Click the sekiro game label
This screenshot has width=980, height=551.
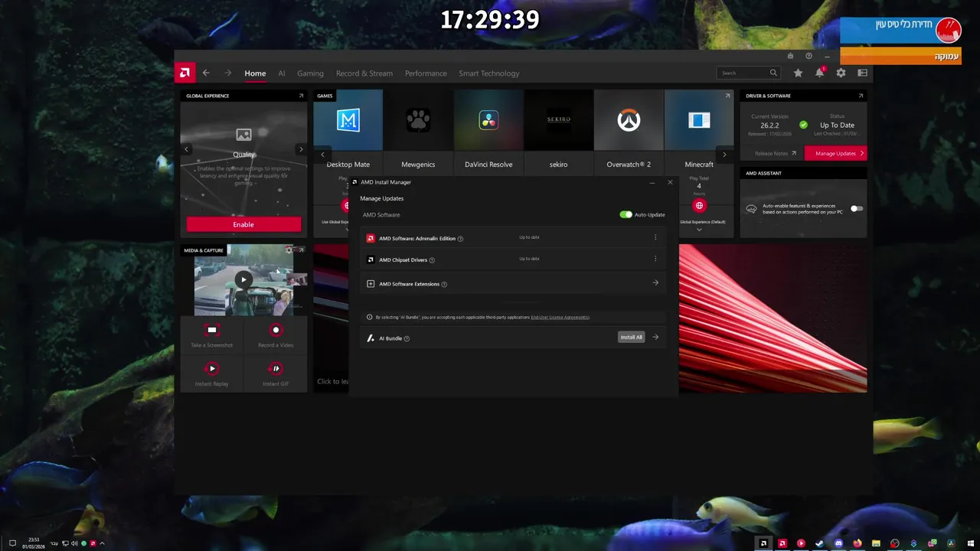pos(558,165)
